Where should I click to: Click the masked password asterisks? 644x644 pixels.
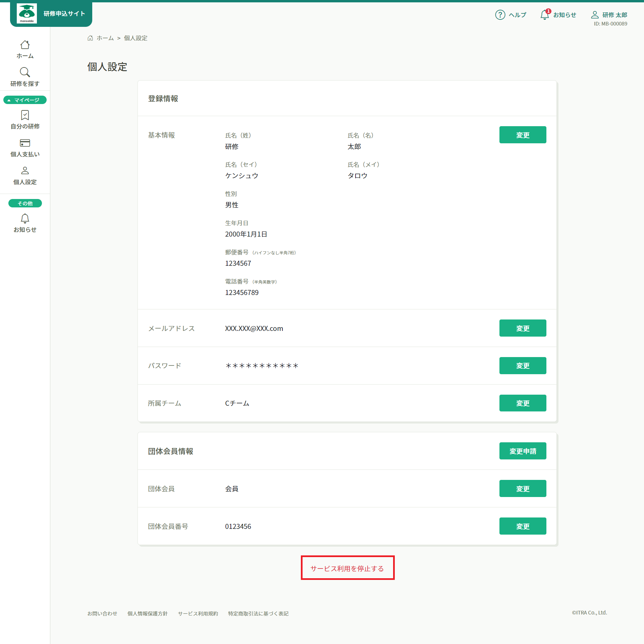262,366
